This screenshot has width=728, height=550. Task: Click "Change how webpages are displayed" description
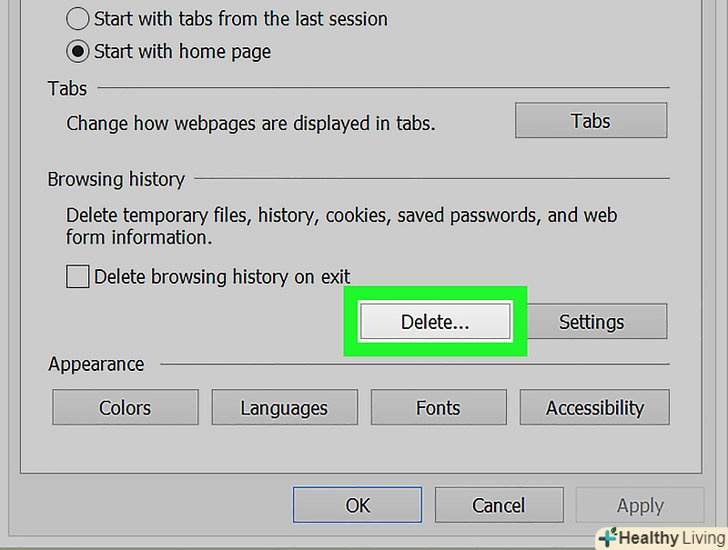point(250,125)
